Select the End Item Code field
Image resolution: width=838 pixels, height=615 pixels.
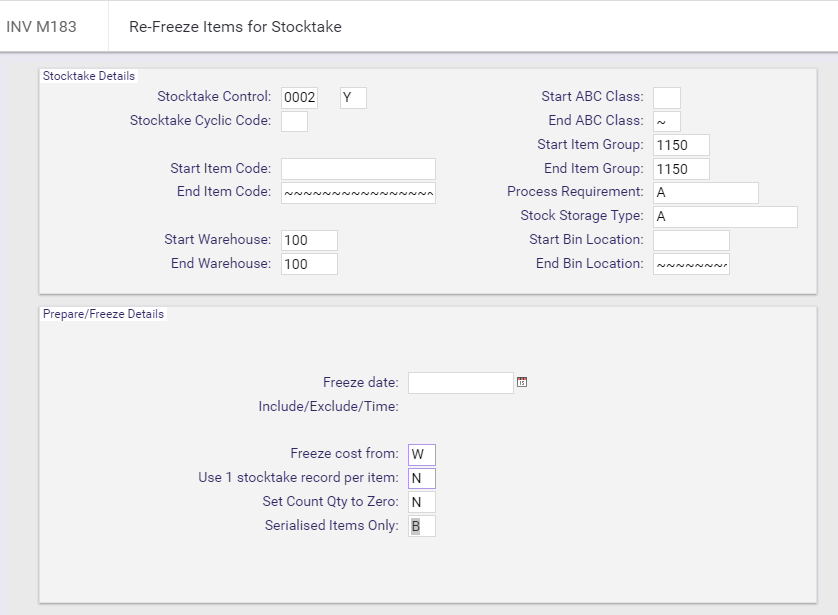pos(358,193)
